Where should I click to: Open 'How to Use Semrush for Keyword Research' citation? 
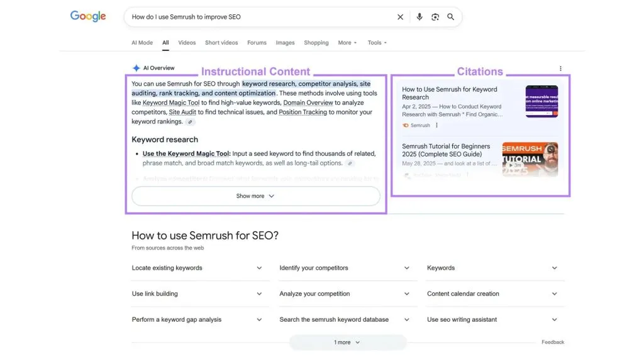point(449,93)
